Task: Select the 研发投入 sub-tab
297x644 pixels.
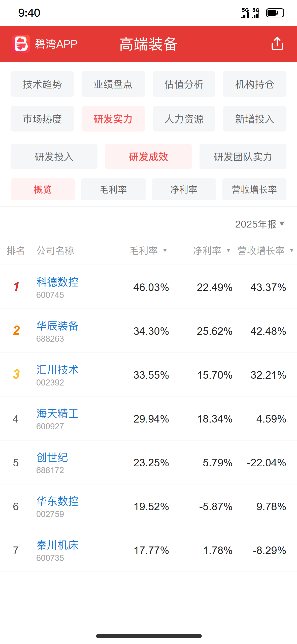Action: [x=54, y=156]
